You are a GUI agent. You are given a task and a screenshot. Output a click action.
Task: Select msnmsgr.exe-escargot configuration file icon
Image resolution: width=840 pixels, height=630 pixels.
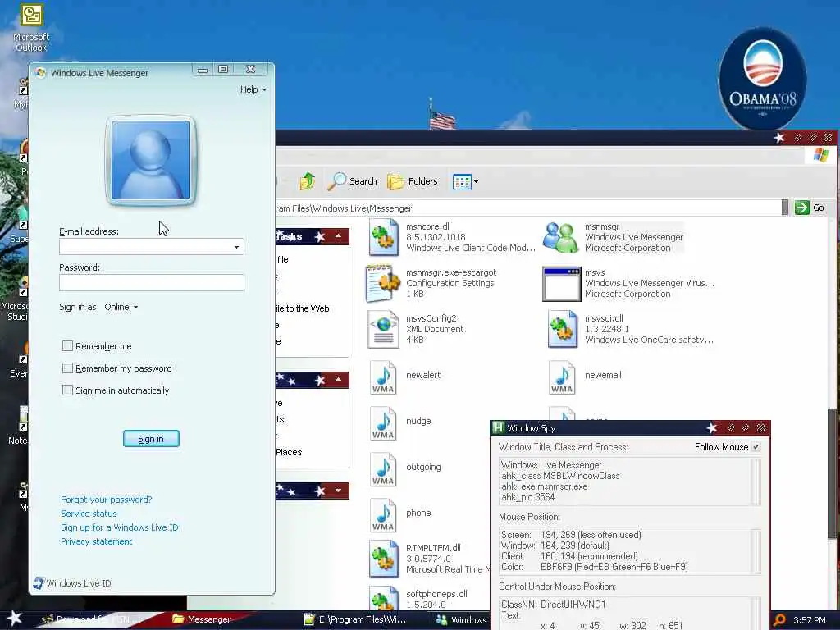(x=382, y=283)
